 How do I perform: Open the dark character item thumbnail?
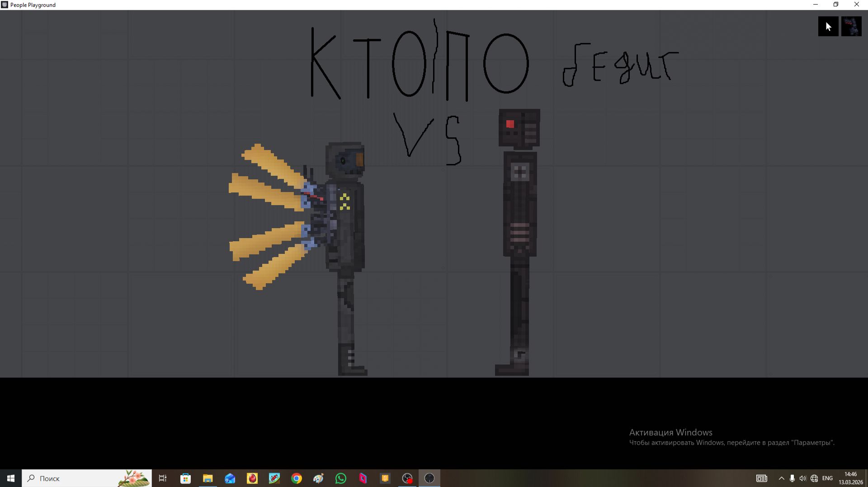pyautogui.click(x=851, y=27)
